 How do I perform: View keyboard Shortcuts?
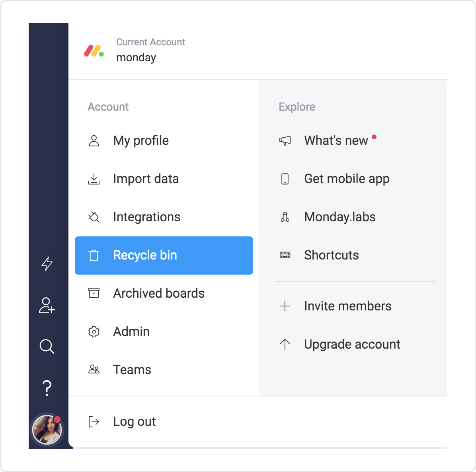332,255
